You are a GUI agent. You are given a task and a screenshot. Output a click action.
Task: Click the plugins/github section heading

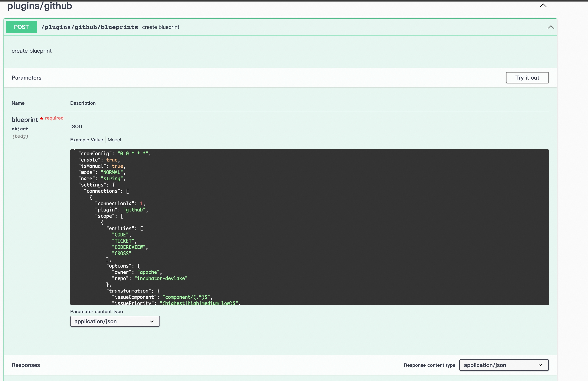[40, 6]
